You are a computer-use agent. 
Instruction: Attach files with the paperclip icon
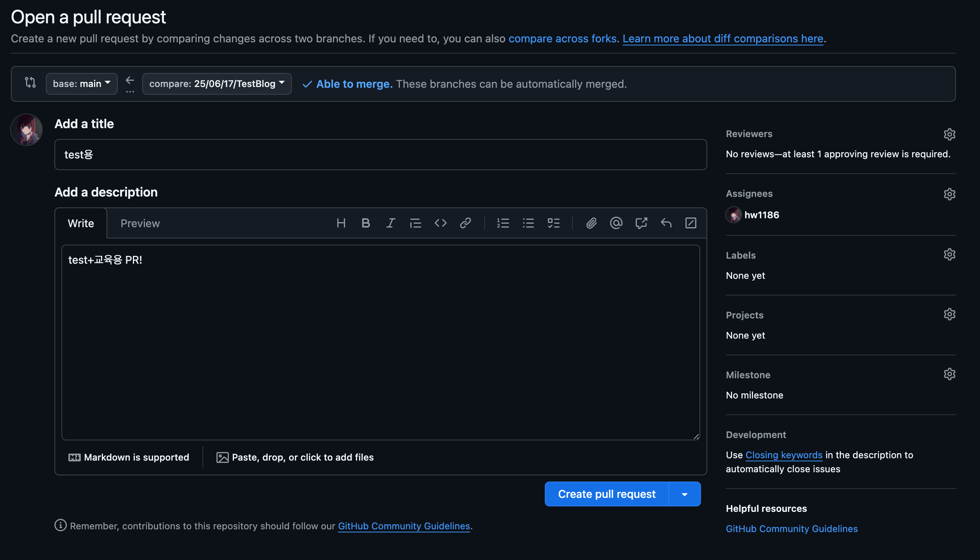tap(591, 223)
